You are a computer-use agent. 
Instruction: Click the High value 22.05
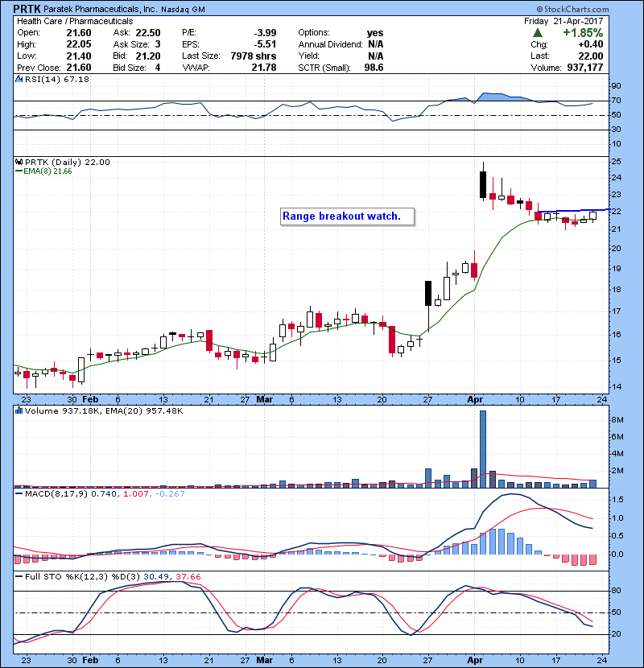(79, 44)
